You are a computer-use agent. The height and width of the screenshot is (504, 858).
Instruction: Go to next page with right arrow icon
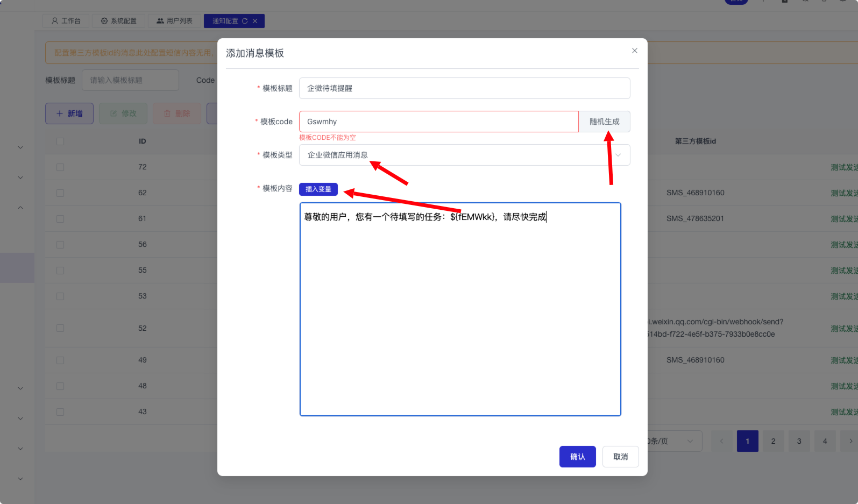[x=850, y=441]
